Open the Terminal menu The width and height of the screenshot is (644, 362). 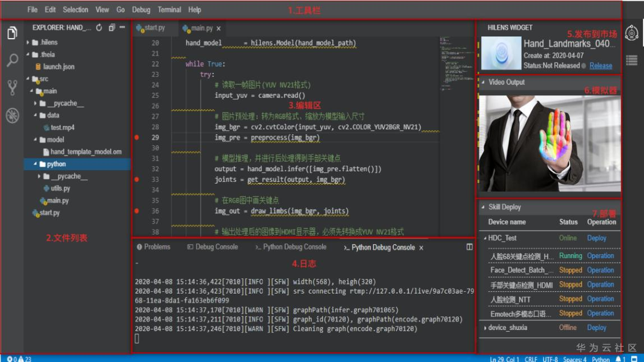pos(169,10)
